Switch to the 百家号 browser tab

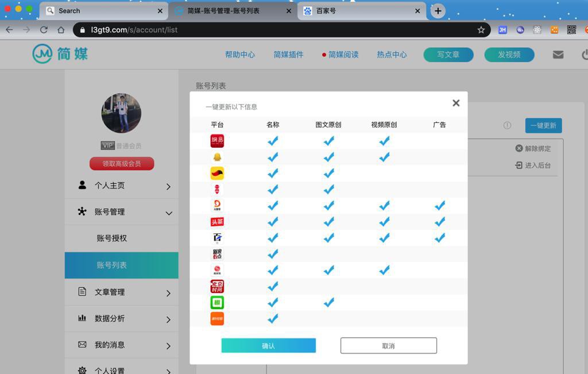coord(362,11)
